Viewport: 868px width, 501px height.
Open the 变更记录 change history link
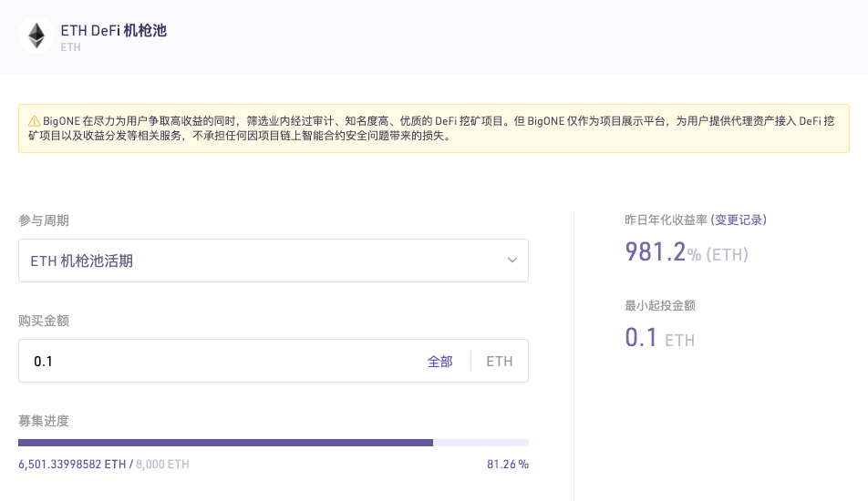[x=739, y=220]
